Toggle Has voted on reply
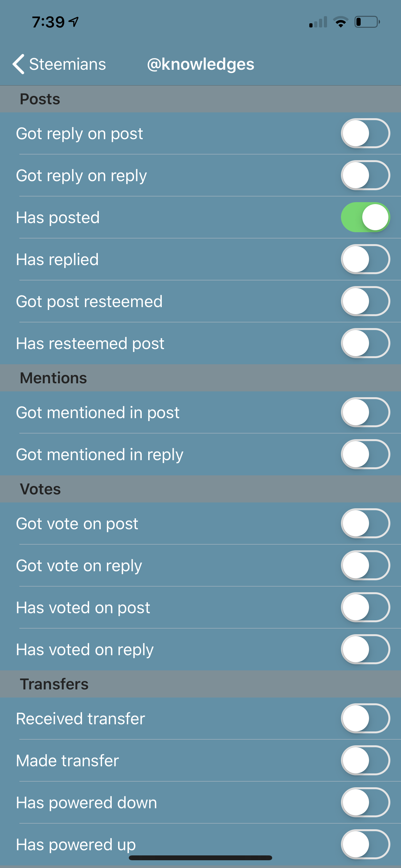This screenshot has height=868, width=401. pyautogui.click(x=365, y=649)
